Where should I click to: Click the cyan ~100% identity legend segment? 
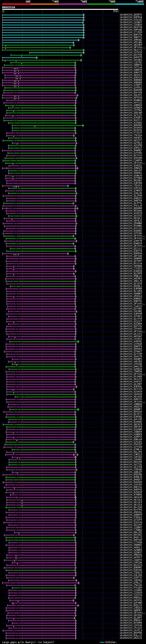pos(130,4)
